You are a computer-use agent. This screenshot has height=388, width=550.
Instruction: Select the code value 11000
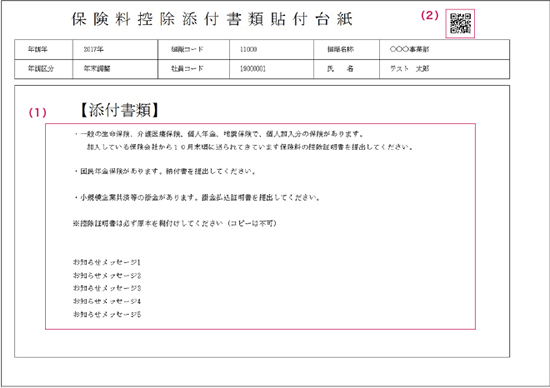248,49
